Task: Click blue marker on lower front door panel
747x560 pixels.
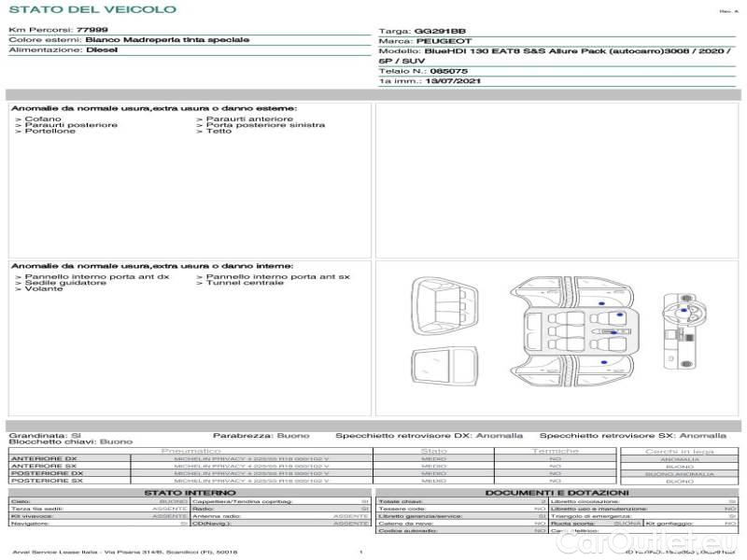Action: point(604,362)
